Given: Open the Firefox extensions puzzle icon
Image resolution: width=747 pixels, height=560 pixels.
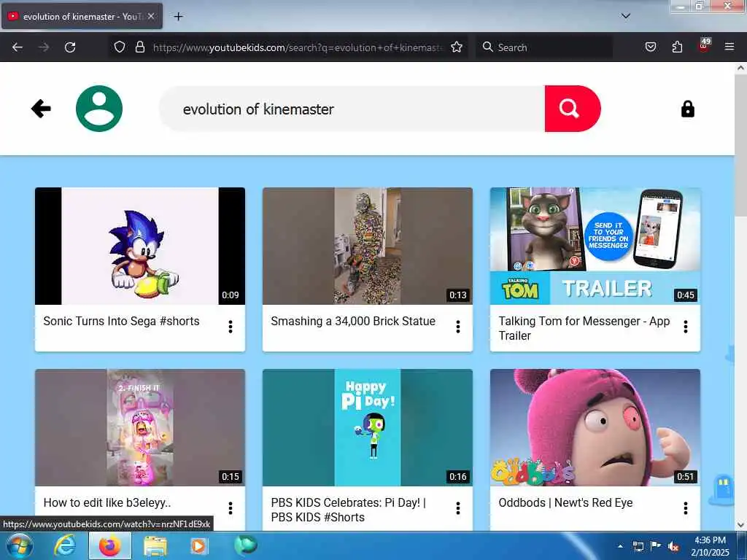Looking at the screenshot, I should point(677,47).
